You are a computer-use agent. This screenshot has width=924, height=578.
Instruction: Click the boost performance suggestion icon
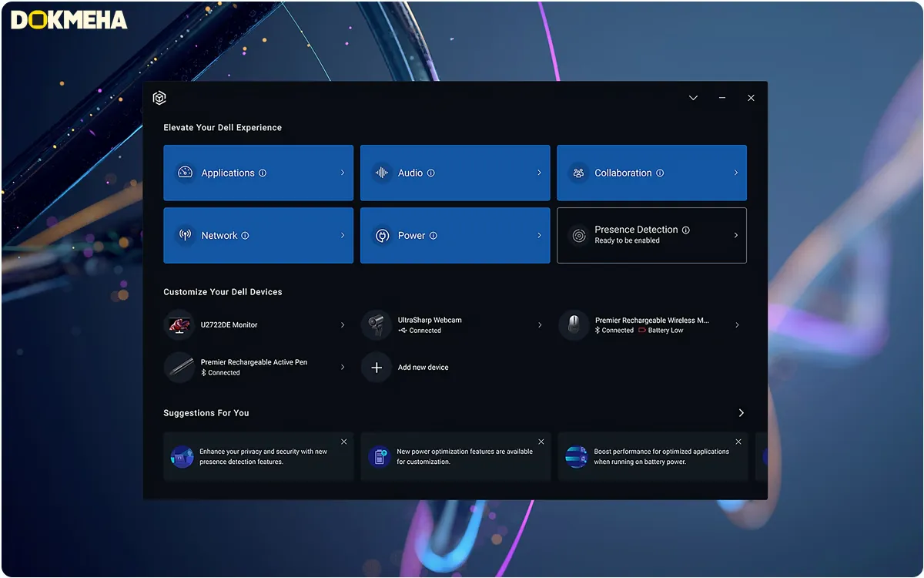[576, 456]
